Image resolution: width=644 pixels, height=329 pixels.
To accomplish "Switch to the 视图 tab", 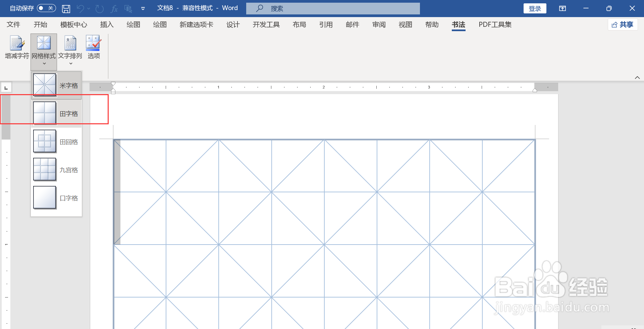I will (405, 24).
